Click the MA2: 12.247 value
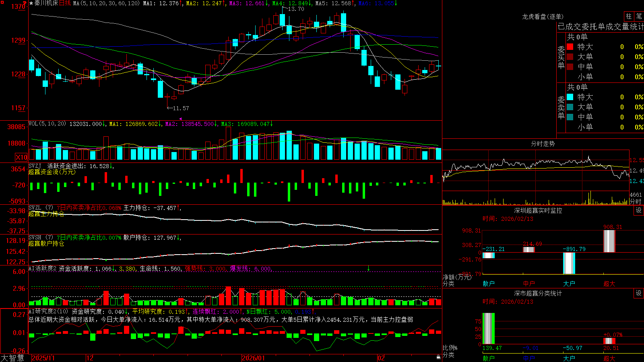Viewport: 644px width, 362px height. [x=204, y=3]
